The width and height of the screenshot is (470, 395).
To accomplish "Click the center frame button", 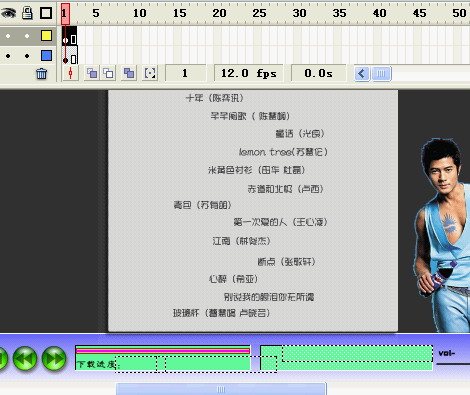I will (x=70, y=73).
